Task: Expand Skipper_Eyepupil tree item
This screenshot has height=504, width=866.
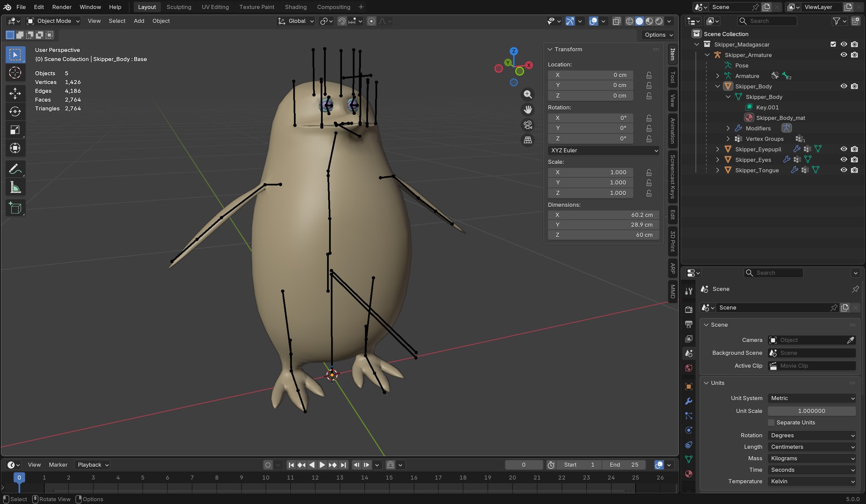Action: pyautogui.click(x=717, y=149)
